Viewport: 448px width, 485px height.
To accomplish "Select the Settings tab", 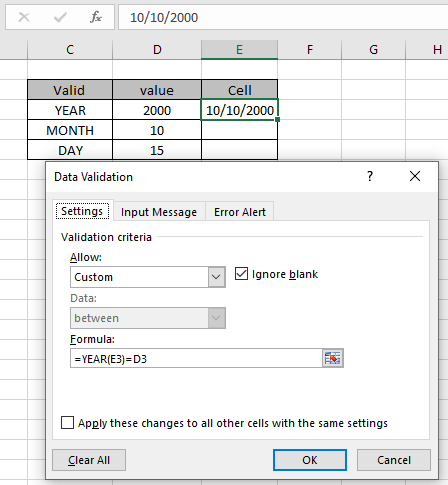I will pyautogui.click(x=82, y=211).
